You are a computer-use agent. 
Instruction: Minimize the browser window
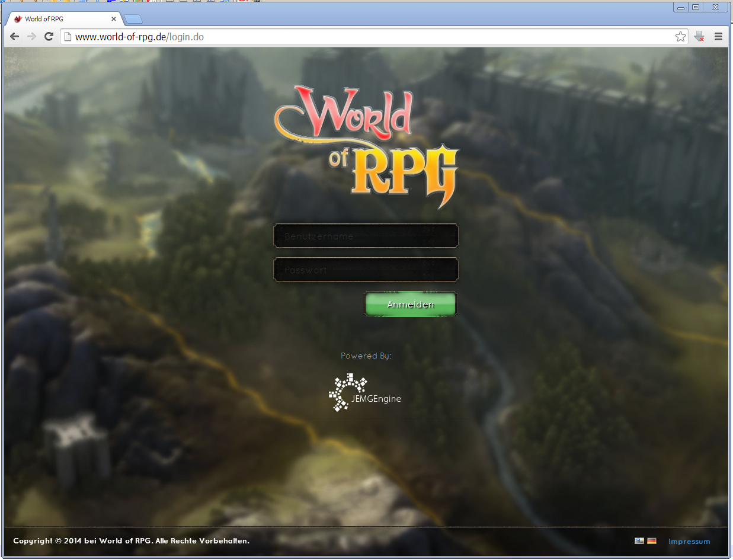pyautogui.click(x=680, y=7)
